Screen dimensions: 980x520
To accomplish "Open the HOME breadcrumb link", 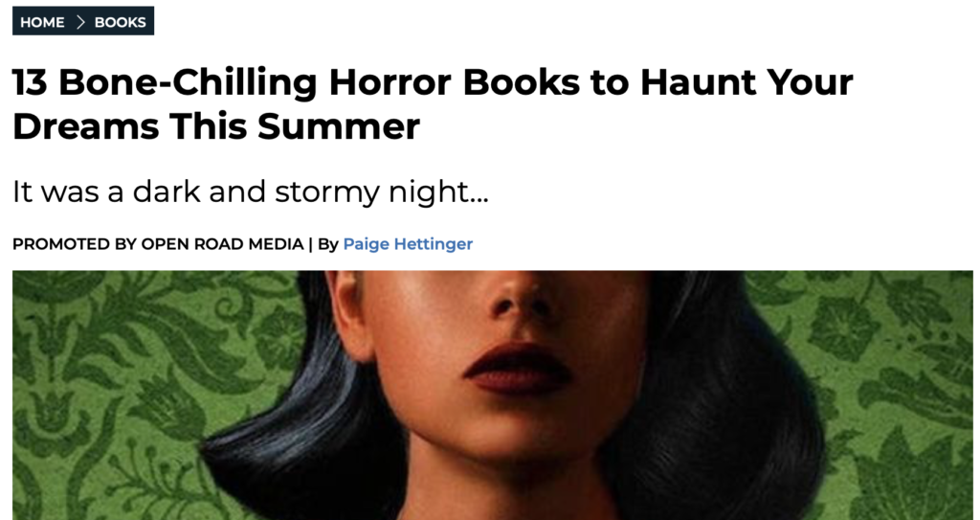I will click(x=42, y=22).
